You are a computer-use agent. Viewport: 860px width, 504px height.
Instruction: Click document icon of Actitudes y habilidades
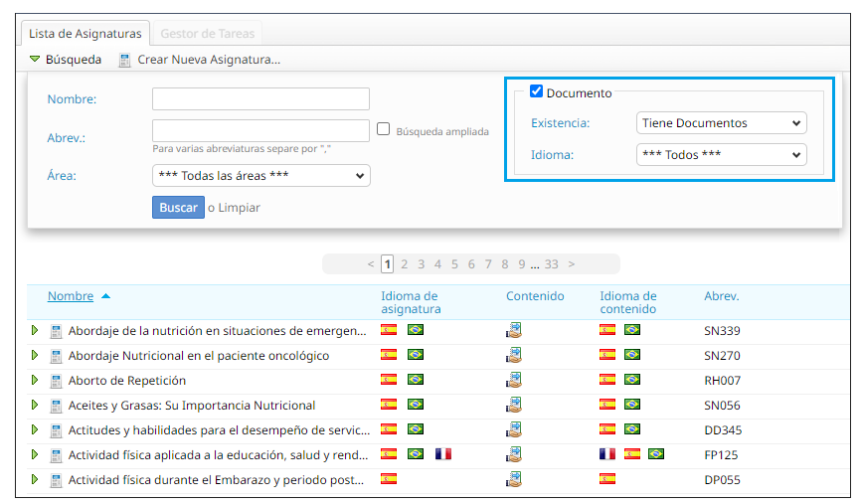[56, 430]
